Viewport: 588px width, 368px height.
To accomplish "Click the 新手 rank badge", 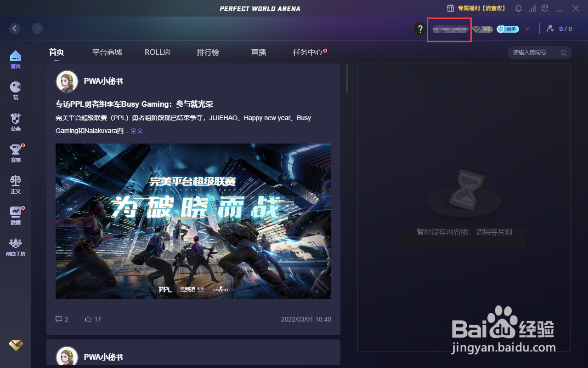I will point(508,29).
